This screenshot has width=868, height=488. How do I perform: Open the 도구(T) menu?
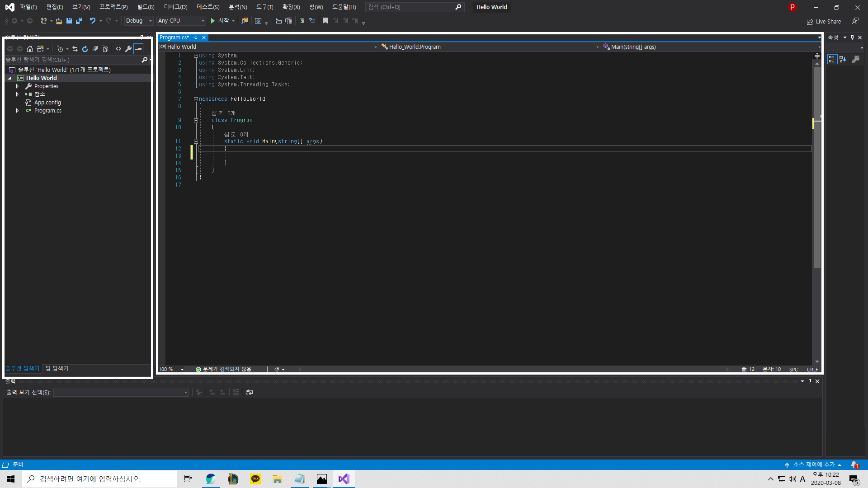(x=264, y=7)
